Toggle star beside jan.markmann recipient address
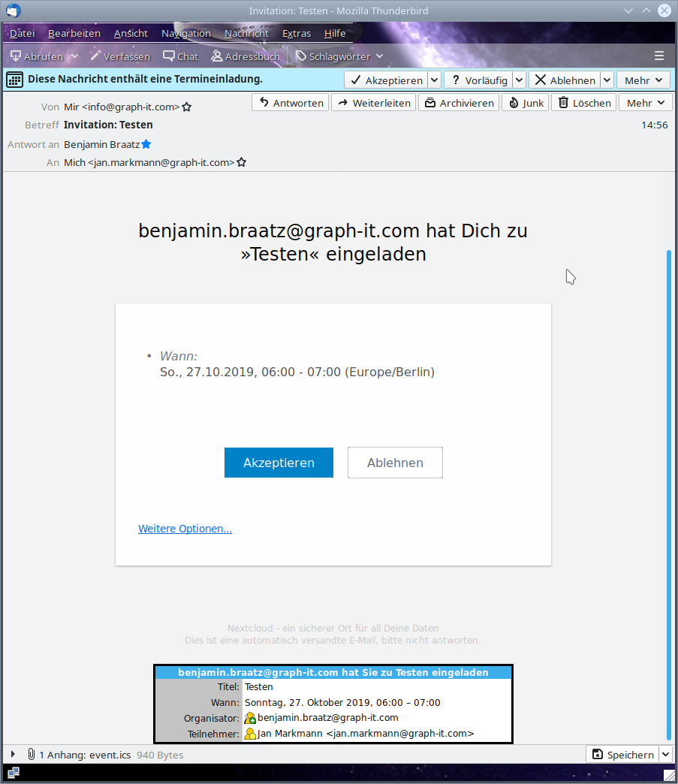The width and height of the screenshot is (678, 784). [242, 162]
